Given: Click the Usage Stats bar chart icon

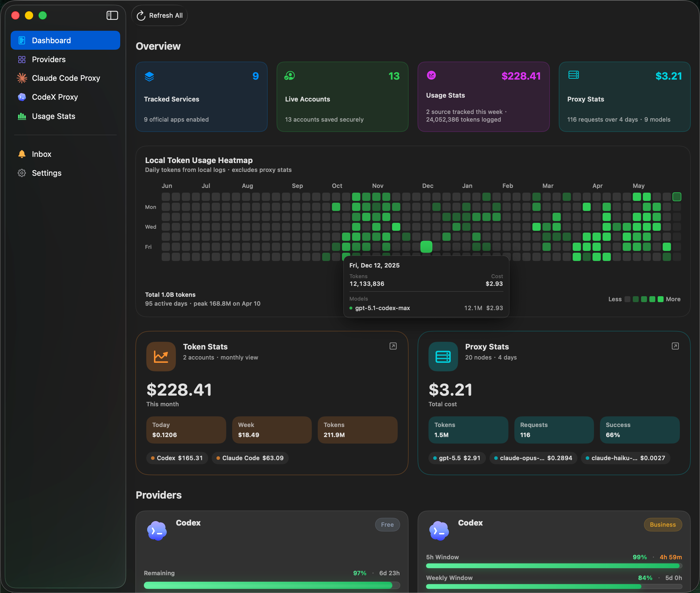Looking at the screenshot, I should [22, 116].
